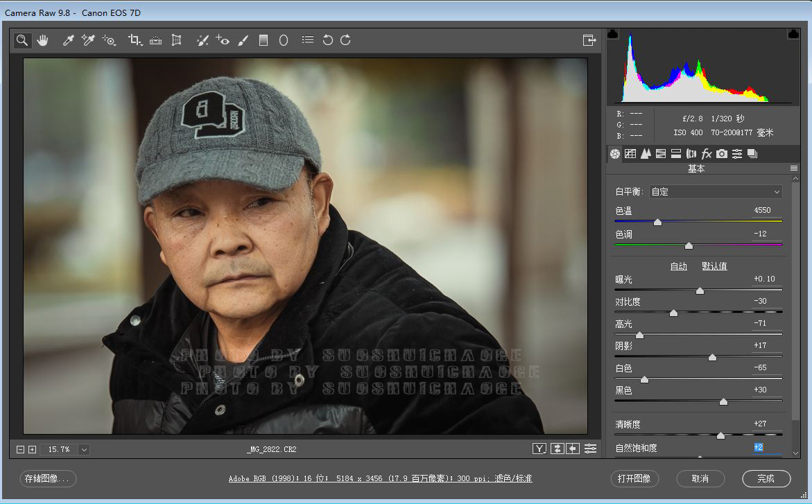Toggle highlight clipping warning in histogram
Screen dimensions: 812x504
(793, 34)
